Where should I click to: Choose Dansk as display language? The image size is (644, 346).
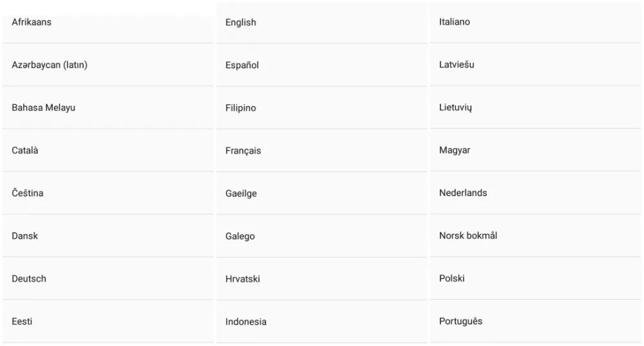(25, 236)
